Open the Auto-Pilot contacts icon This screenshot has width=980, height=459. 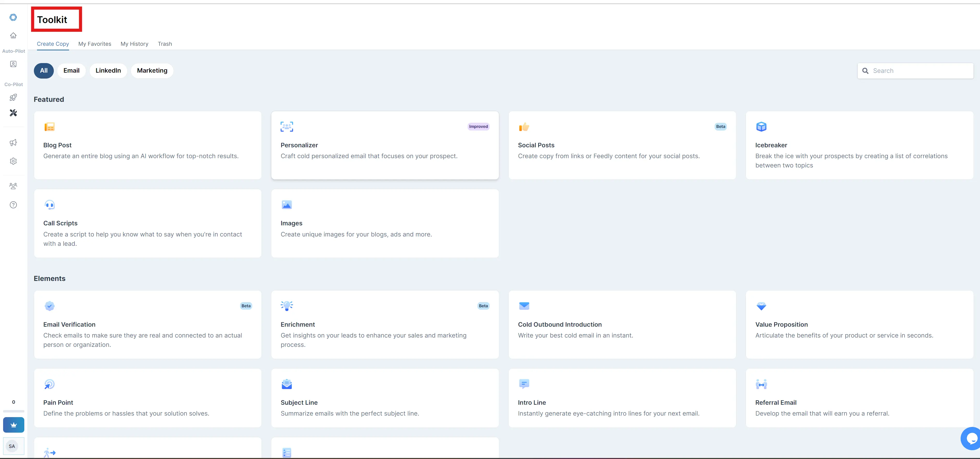13,64
